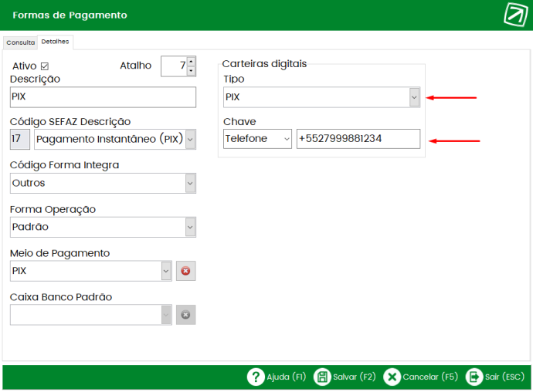Open Pagamento Instantâneo (PIX) dropdown
The image size is (533, 392).
[x=190, y=139]
